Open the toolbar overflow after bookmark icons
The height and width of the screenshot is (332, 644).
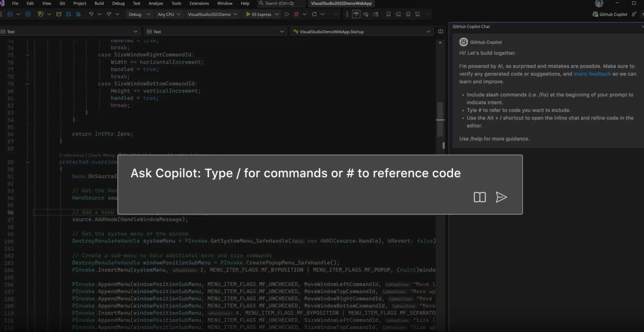tap(427, 14)
